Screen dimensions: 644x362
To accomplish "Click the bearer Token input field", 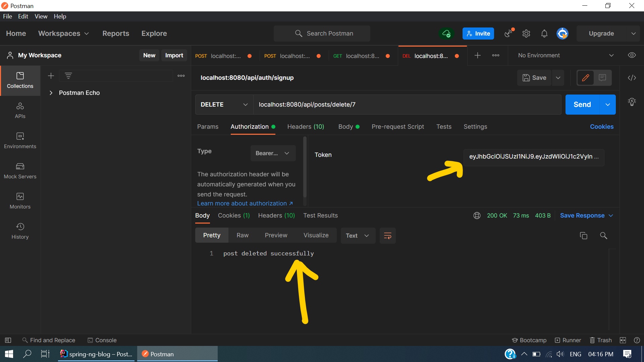I will [534, 157].
